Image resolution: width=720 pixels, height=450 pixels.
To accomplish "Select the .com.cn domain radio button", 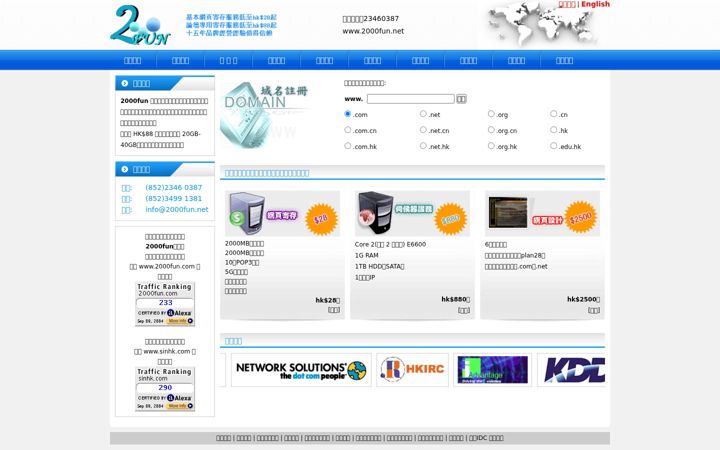I will point(348,130).
